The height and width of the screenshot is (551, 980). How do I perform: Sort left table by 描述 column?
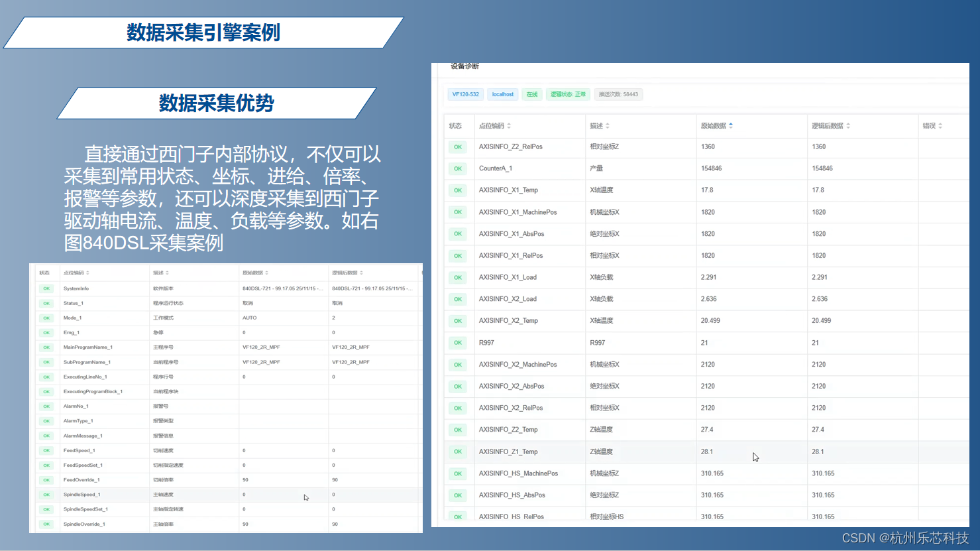[x=167, y=273]
